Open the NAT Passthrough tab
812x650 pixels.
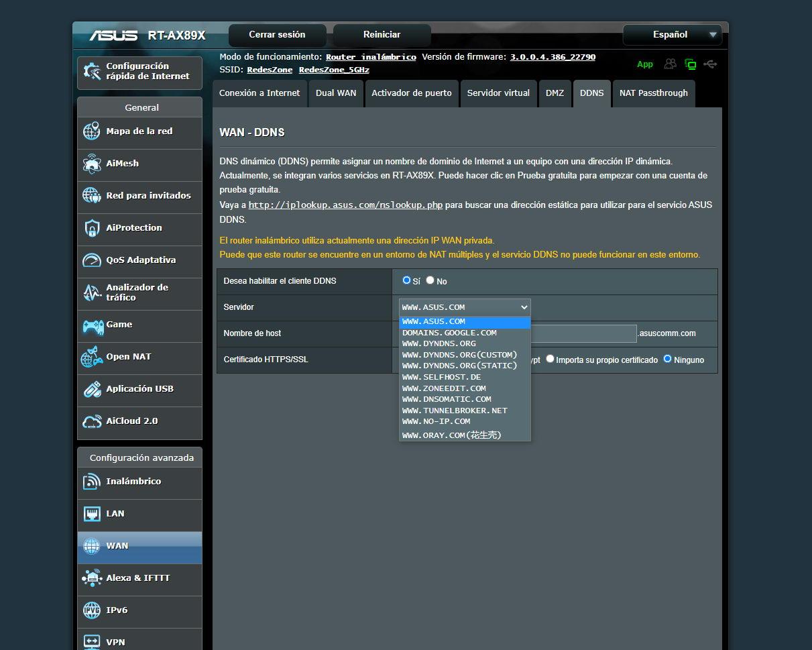(x=653, y=93)
